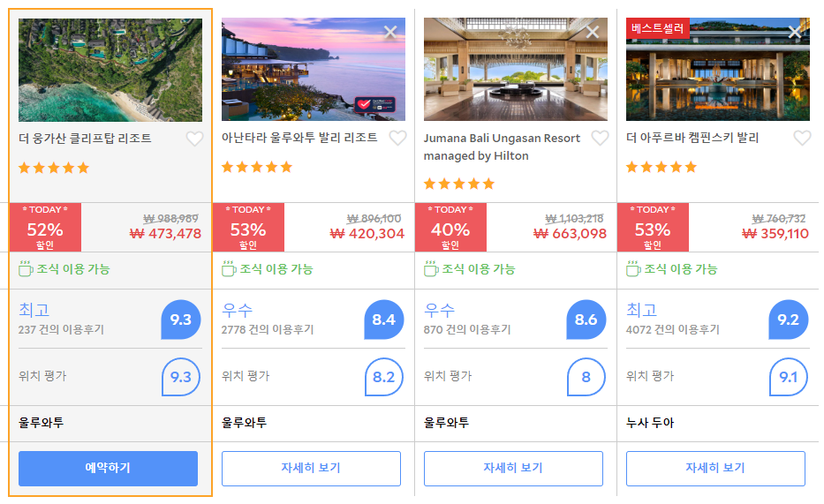Favorite 더 웅가산 클리프탑 리조트 with heart icon
This screenshot has height=504, width=824.
click(x=194, y=139)
